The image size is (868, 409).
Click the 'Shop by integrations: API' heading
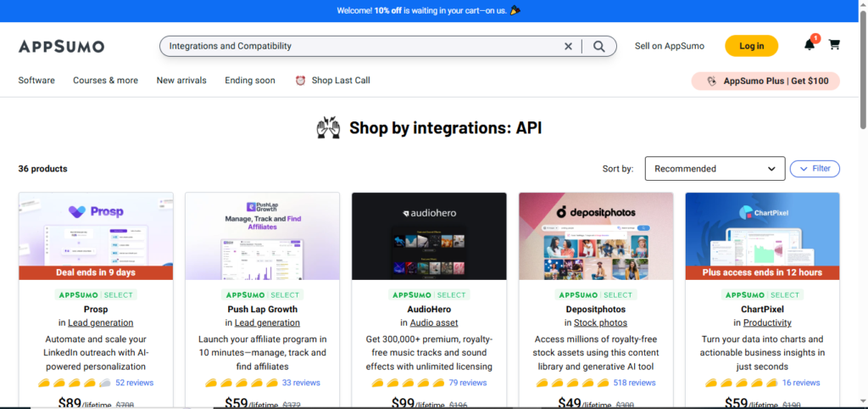tap(446, 128)
